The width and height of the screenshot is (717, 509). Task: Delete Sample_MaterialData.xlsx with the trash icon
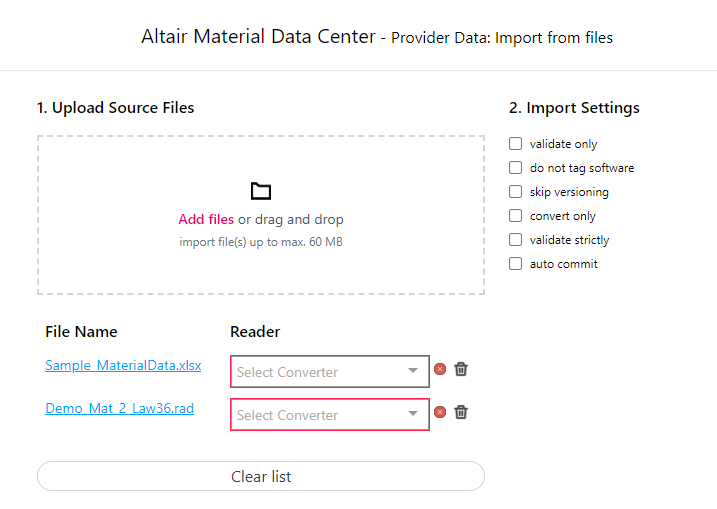461,369
